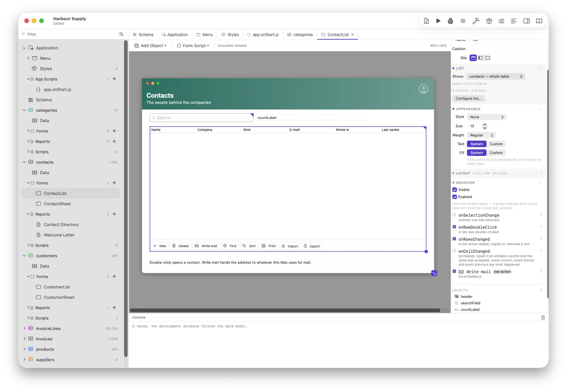
Task: Set Fill to System
Action: pos(477,153)
